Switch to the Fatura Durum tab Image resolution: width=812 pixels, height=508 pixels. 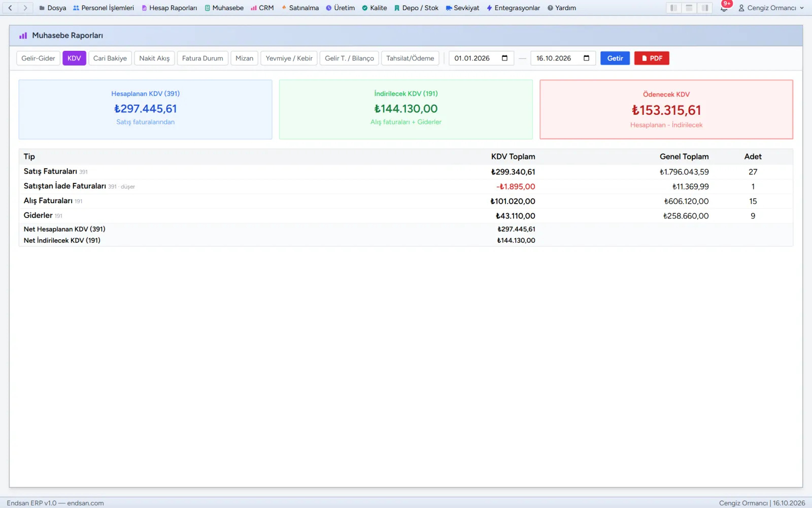click(x=202, y=58)
